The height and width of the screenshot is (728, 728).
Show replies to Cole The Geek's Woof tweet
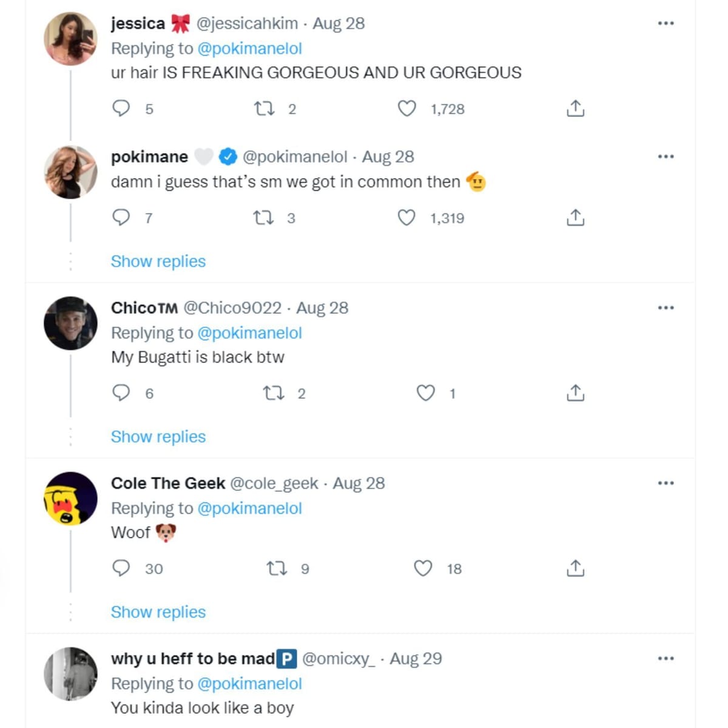(158, 612)
